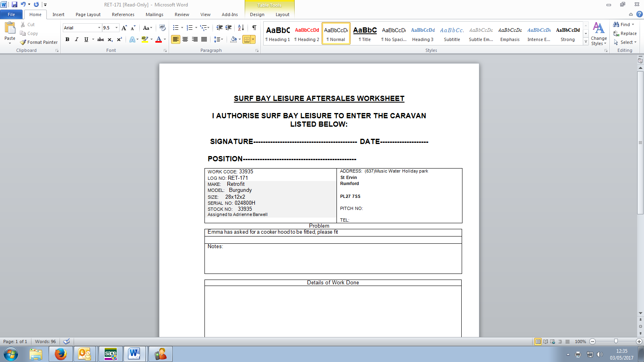Toggle Center alignment
This screenshot has height=362, width=644.
coord(185,39)
